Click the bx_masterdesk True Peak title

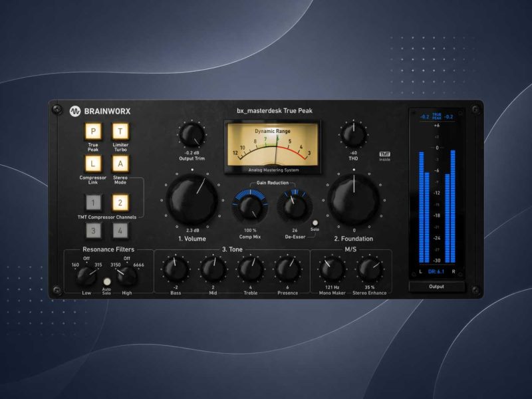[x=275, y=110]
